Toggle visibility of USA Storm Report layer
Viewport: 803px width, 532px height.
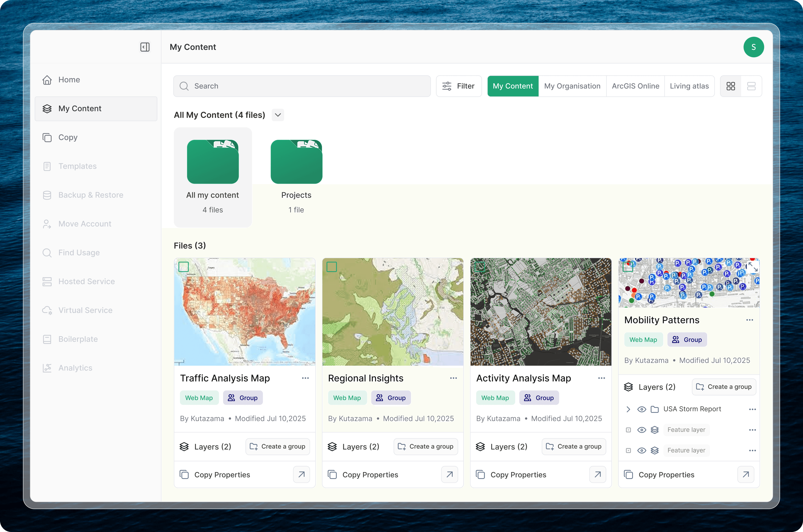pyautogui.click(x=641, y=409)
